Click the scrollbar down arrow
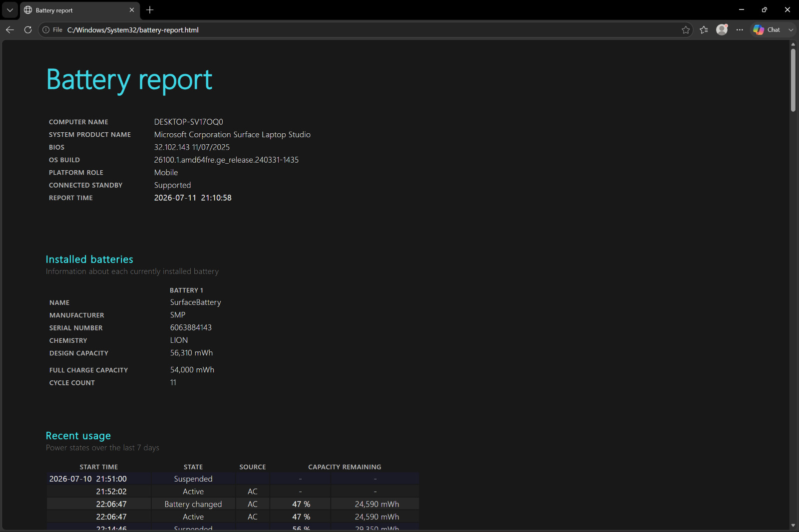The image size is (799, 532). (x=793, y=526)
